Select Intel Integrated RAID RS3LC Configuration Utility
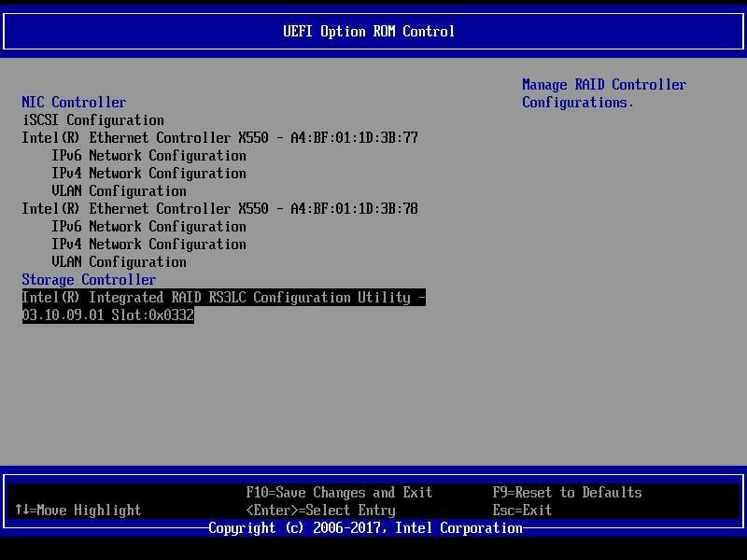This screenshot has width=747, height=560. click(x=224, y=306)
